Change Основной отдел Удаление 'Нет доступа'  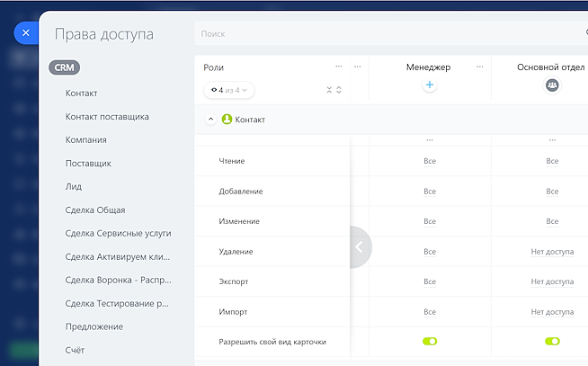point(552,252)
